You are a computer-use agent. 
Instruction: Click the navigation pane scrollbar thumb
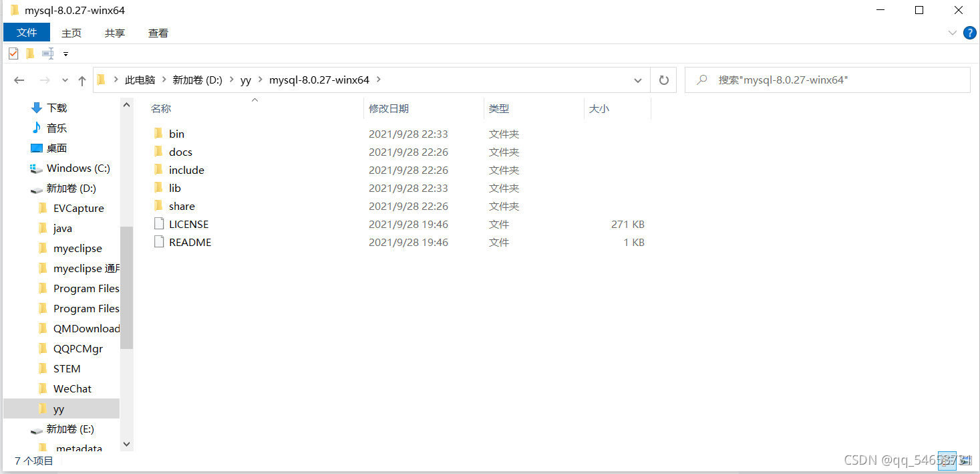(x=127, y=287)
